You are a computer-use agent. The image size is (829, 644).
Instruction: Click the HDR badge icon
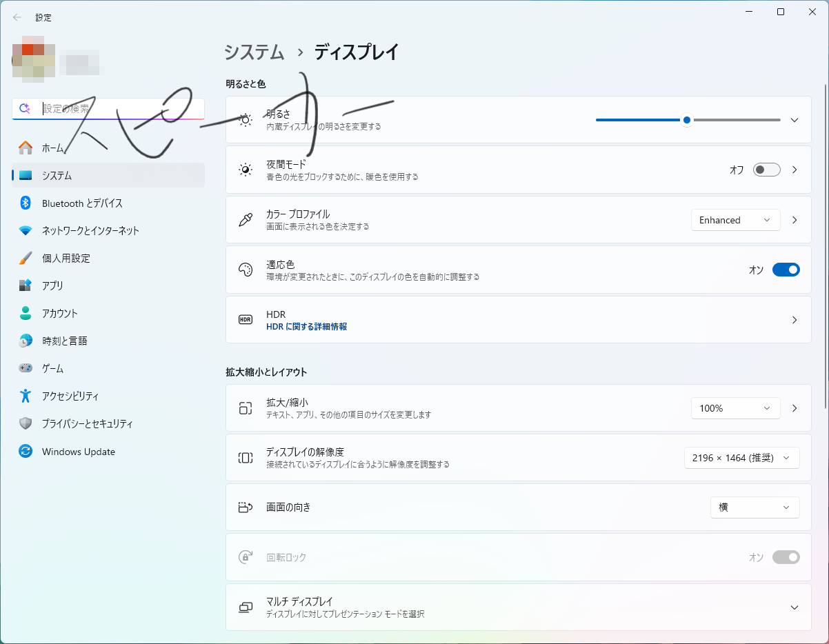[x=246, y=319]
